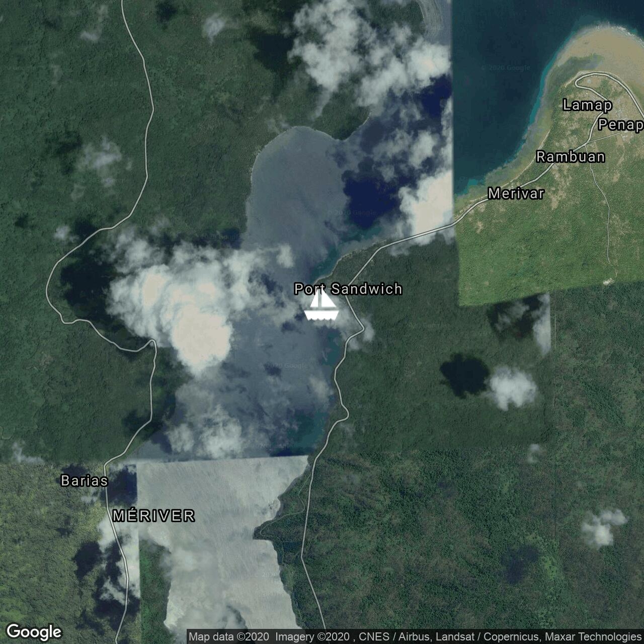Click the Rambuan village label
The height and width of the screenshot is (644, 644).
571,157
